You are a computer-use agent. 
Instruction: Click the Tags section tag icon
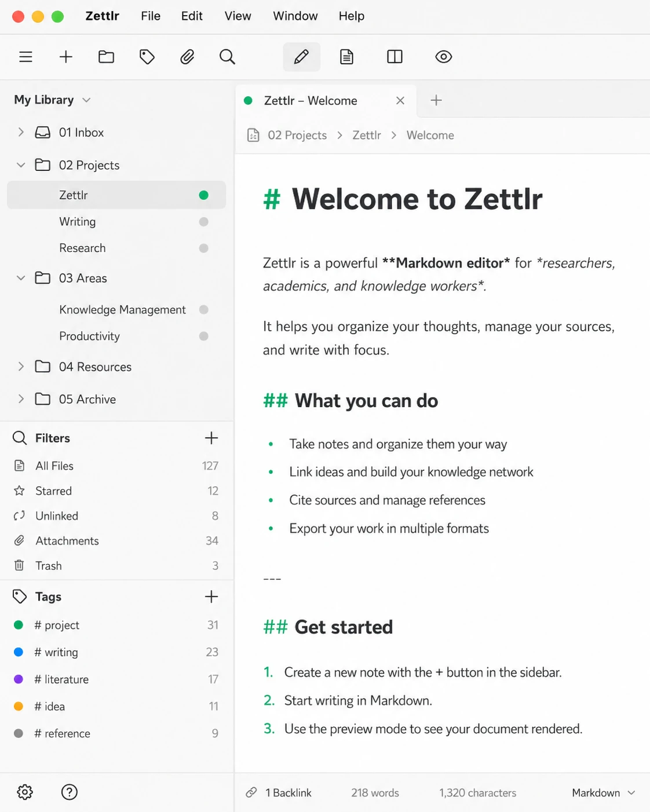click(x=20, y=597)
